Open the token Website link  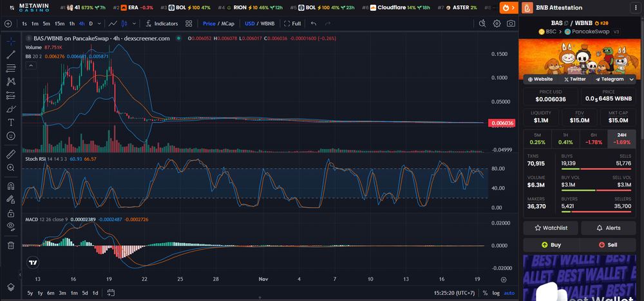[540, 79]
